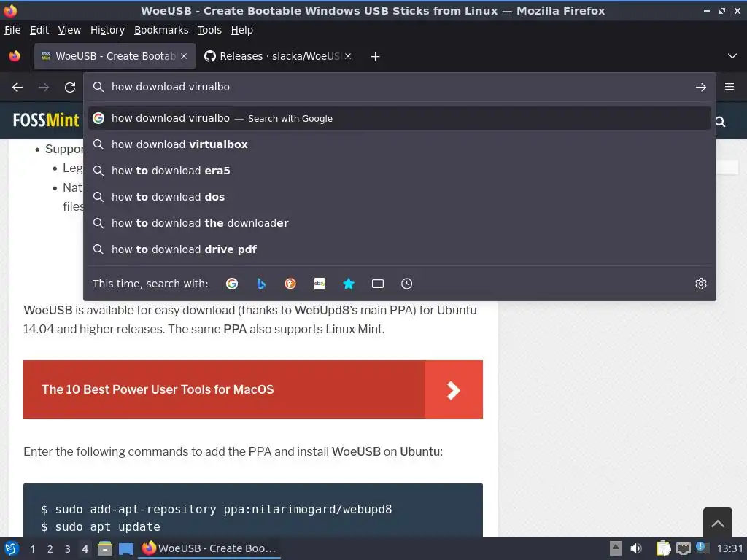The image size is (747, 560).
Task: Choose suggestion 'how to download dos'
Action: (400, 197)
